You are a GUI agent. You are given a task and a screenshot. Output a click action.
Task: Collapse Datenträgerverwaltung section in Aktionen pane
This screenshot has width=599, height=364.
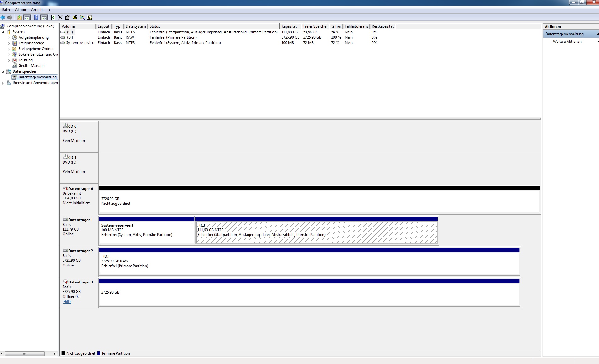(597, 34)
